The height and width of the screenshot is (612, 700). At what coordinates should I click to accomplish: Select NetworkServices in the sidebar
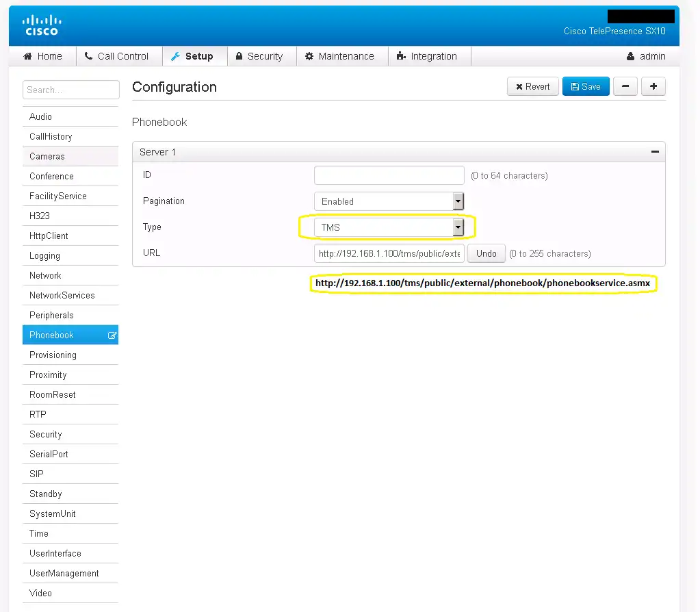70,295
